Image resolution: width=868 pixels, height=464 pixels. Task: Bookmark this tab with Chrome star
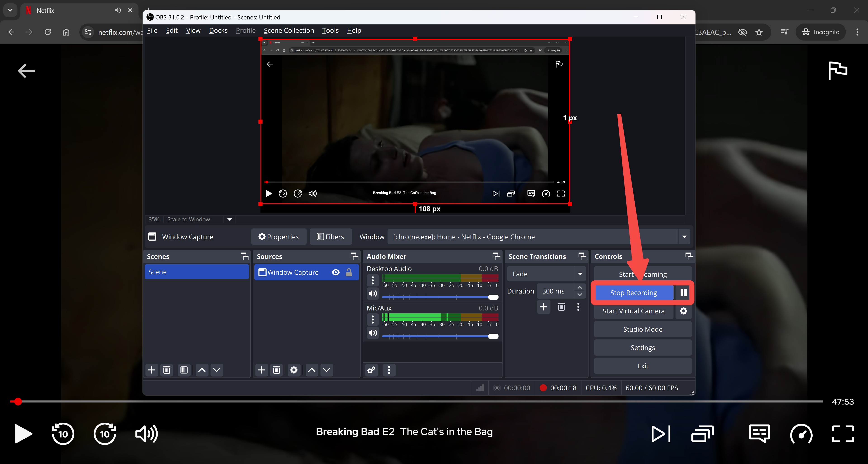(759, 32)
